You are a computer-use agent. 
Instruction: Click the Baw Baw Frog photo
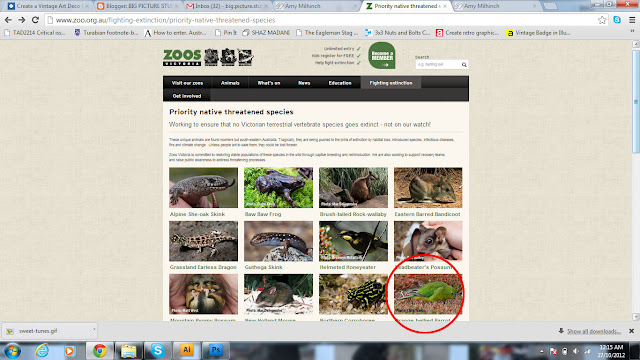278,188
